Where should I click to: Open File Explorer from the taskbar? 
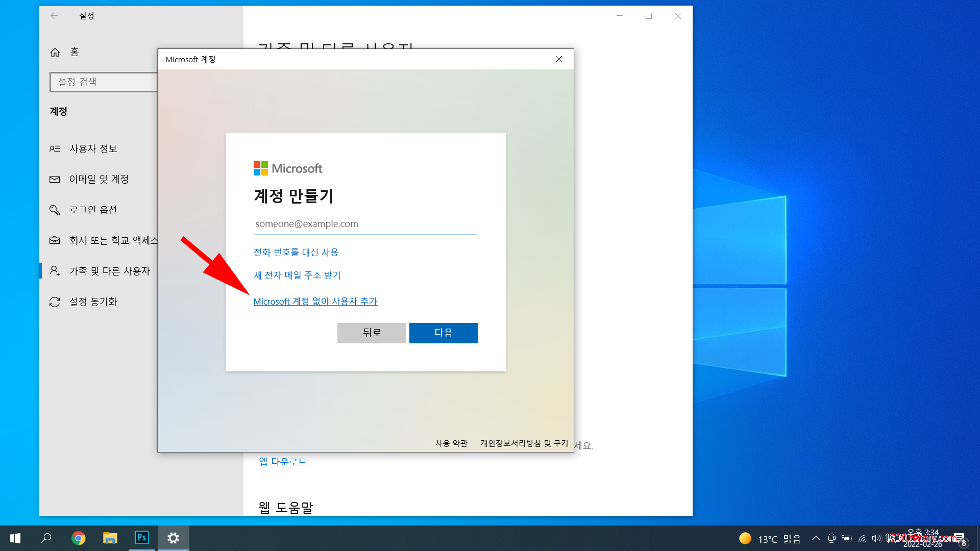110,538
